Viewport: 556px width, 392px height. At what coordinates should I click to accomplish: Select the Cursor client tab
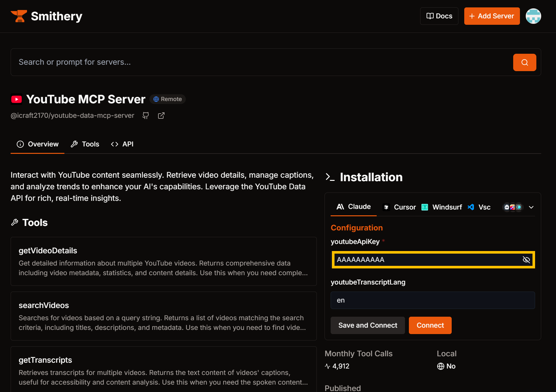400,207
